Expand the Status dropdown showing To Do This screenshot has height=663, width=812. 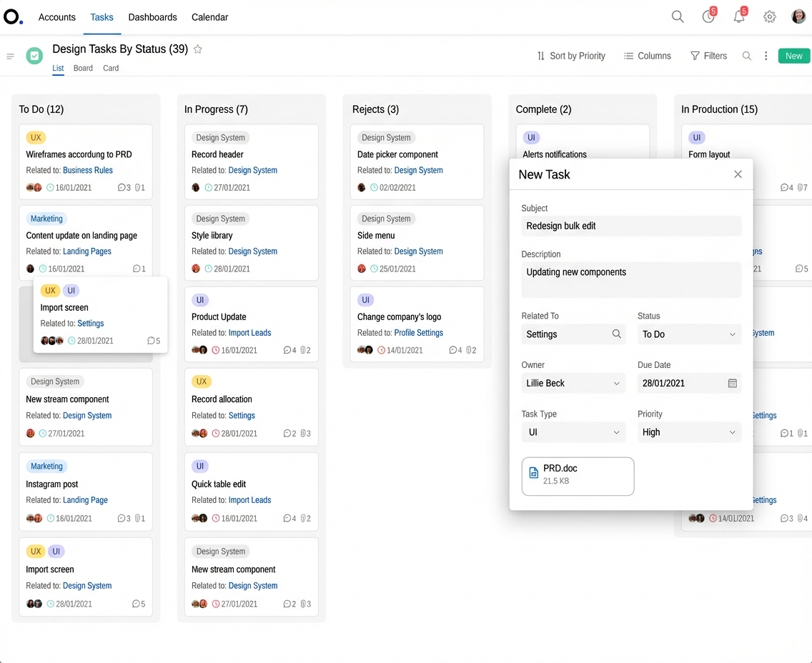pyautogui.click(x=688, y=334)
